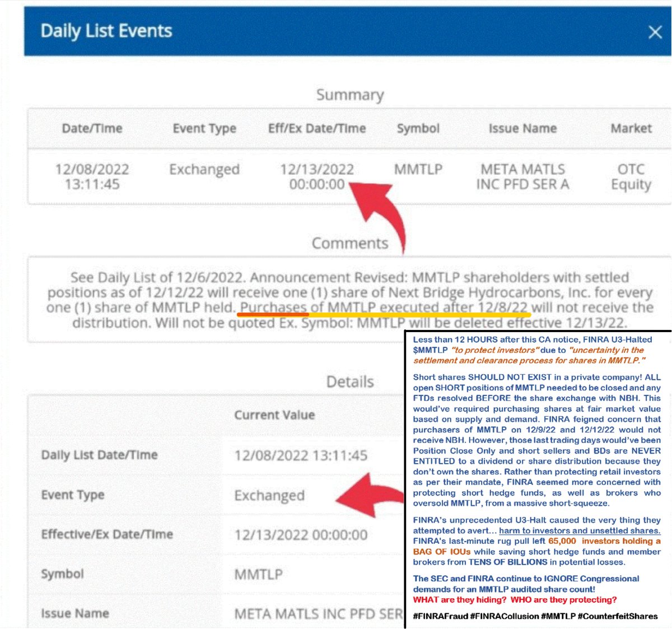Click the comment text starting "See Daily List"
Image resolution: width=672 pixels, height=629 pixels.
click(x=350, y=300)
